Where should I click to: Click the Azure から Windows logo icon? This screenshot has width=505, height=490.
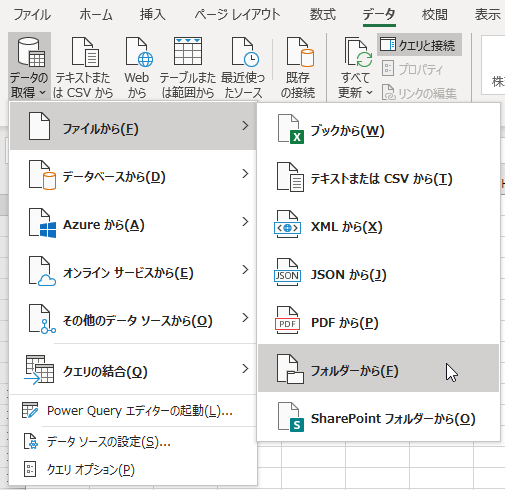(42, 223)
